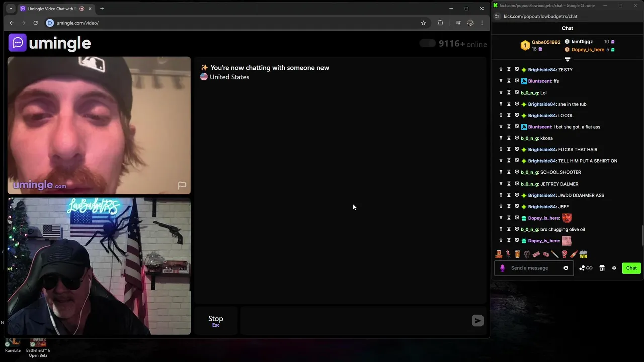Click the stranger's video feed
Image resolution: width=644 pixels, height=362 pixels.
pos(99,125)
